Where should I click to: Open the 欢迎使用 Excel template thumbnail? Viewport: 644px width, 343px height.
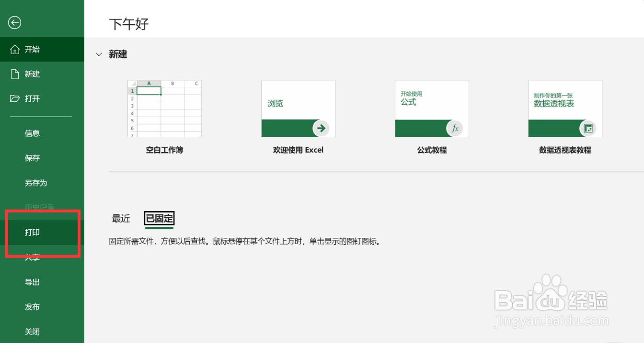tap(298, 108)
